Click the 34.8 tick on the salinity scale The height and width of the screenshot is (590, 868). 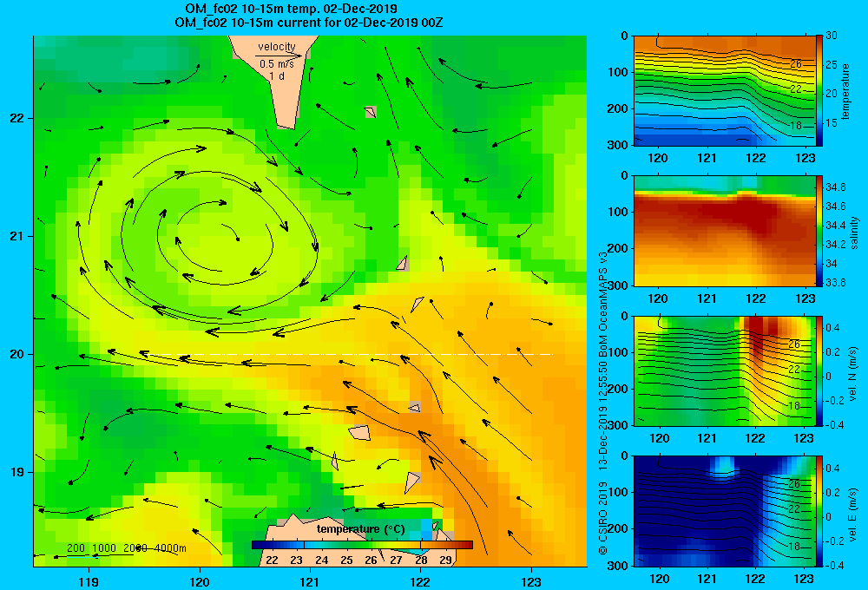tap(836, 187)
